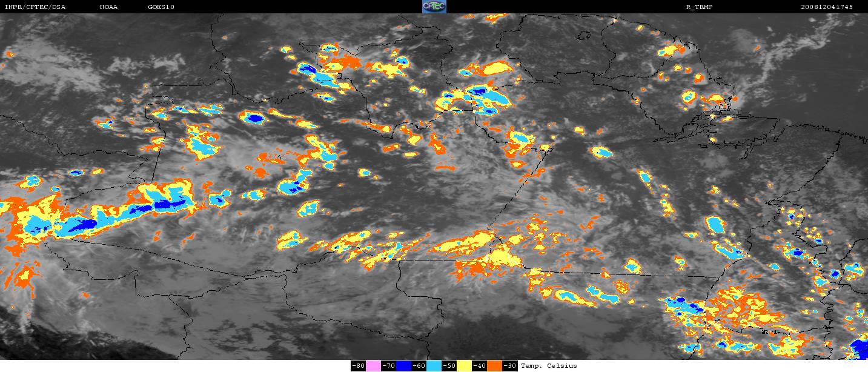Image resolution: width=868 pixels, height=372 pixels.
Task: Click the "INPE/CPTEC/DSA" header text
Action: tap(35, 7)
